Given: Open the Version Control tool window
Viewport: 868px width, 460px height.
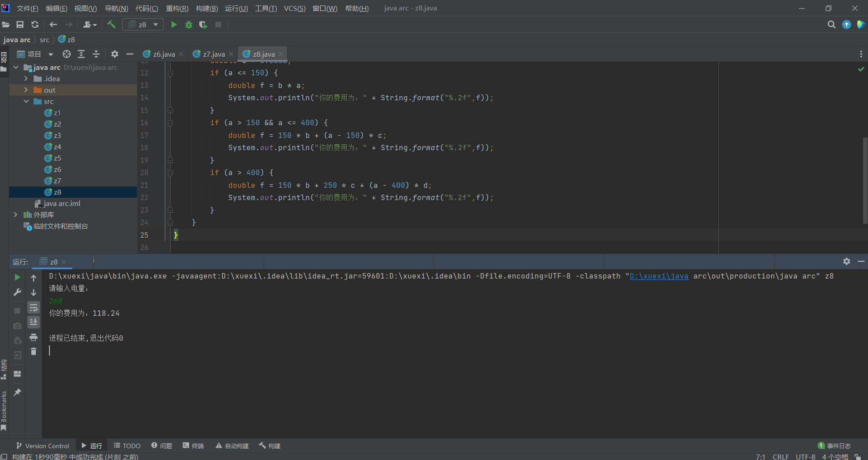Looking at the screenshot, I should coord(43,446).
